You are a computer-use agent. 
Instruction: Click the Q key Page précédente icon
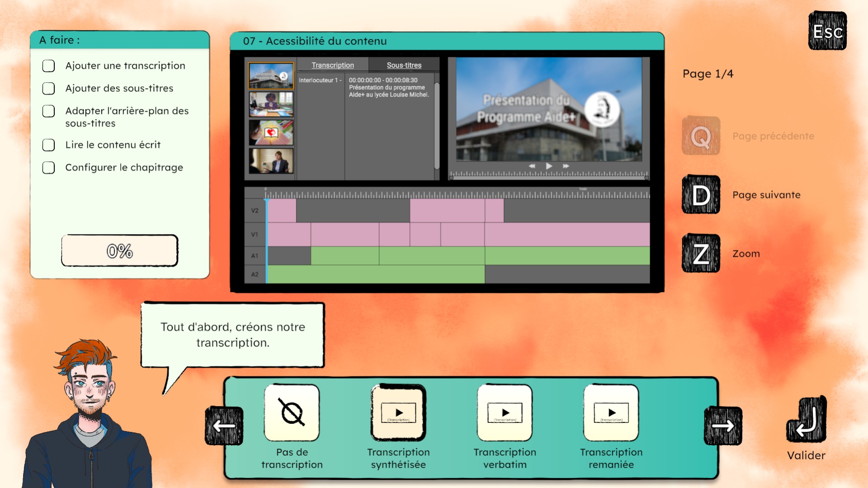tap(701, 136)
